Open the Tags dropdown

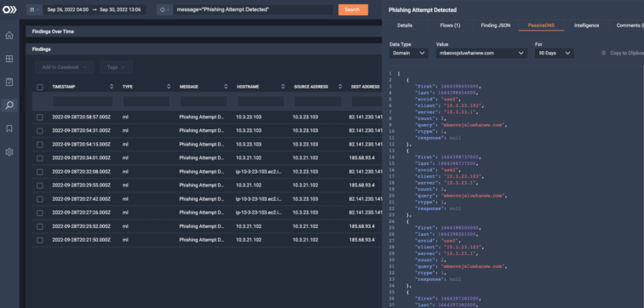click(116, 67)
